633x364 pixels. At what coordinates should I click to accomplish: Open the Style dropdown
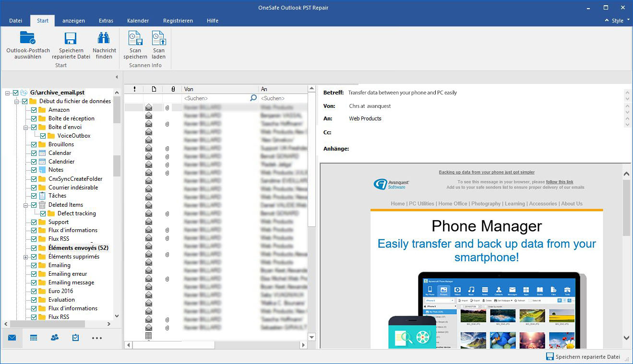pos(620,21)
